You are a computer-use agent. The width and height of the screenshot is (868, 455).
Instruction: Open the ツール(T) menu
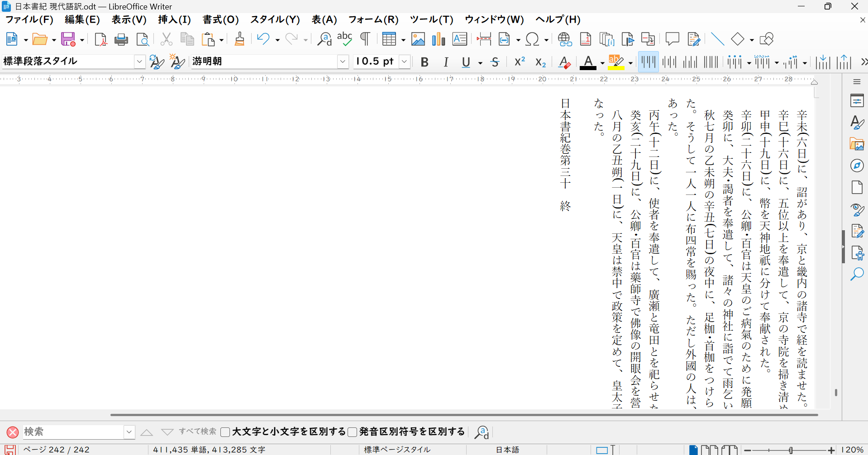[x=431, y=19]
